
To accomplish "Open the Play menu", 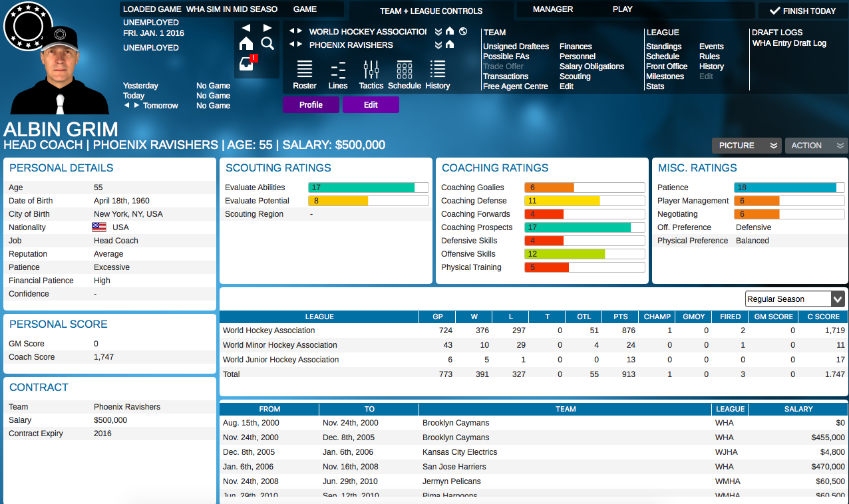I will pos(623,9).
